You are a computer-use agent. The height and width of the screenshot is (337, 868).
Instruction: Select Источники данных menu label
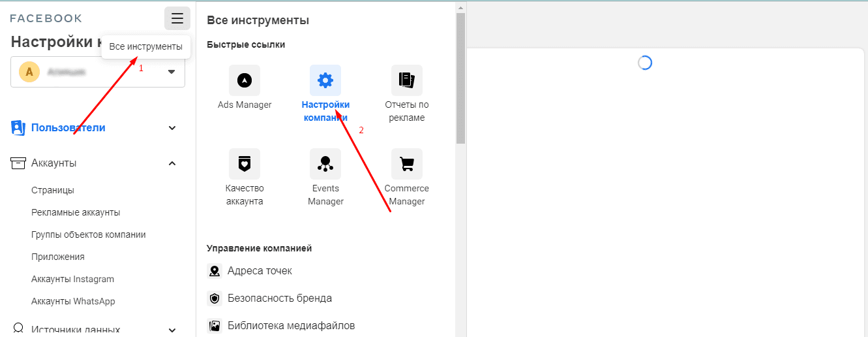pyautogui.click(x=76, y=330)
